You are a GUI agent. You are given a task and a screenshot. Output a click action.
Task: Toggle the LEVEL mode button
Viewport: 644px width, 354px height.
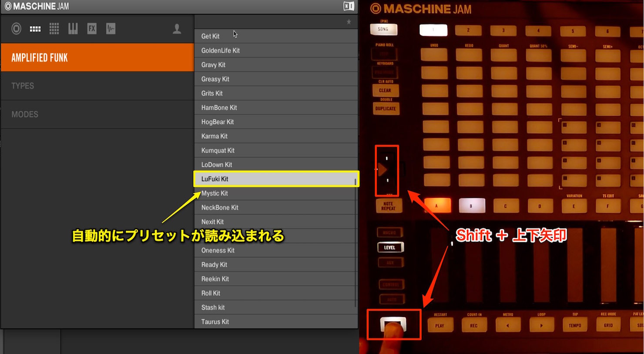point(390,247)
